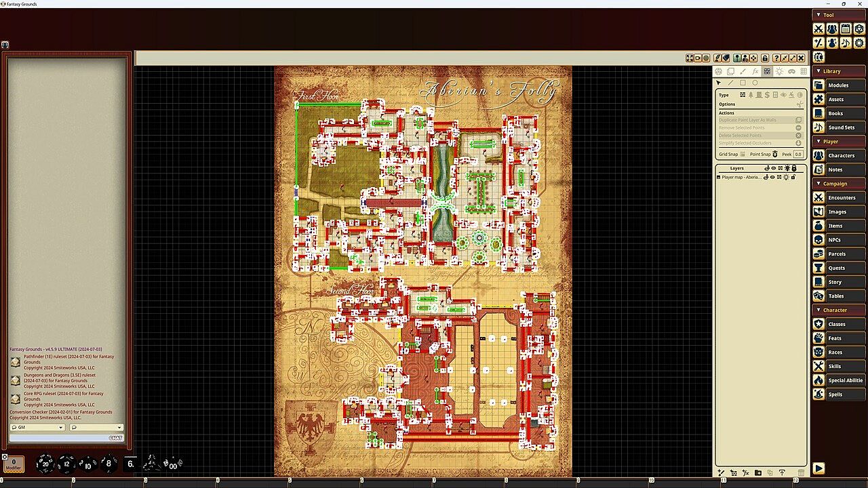Click the question mark help icon
Screen dimensions: 868x488
776,58
